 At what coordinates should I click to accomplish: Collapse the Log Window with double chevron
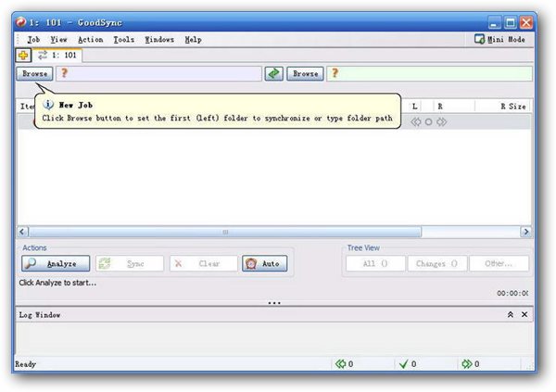[511, 315]
